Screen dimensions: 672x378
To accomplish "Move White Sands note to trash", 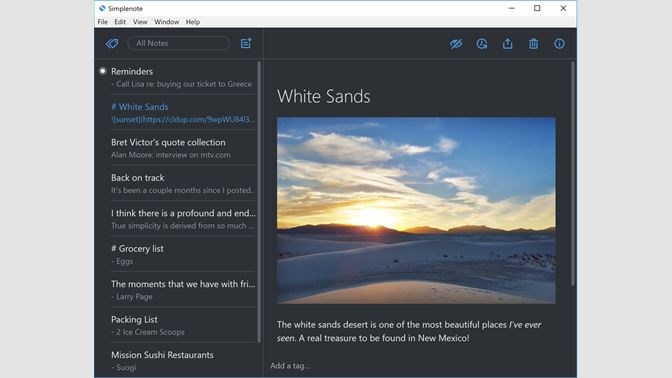I will tap(534, 43).
